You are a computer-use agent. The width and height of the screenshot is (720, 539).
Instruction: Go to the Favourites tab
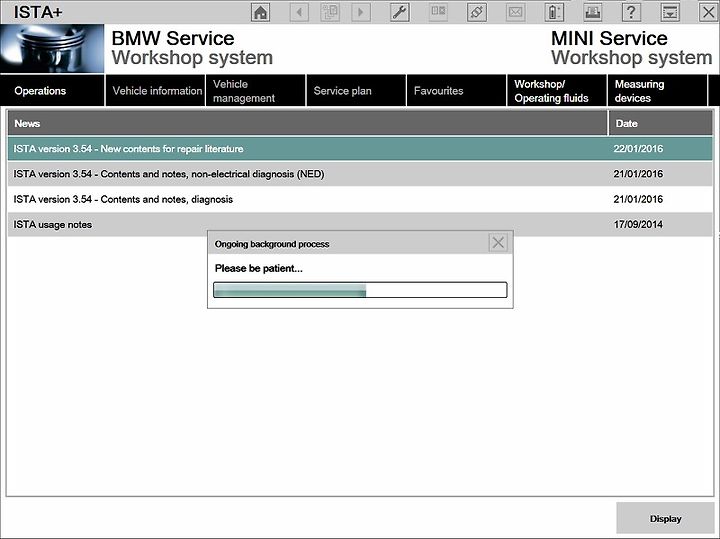click(456, 90)
